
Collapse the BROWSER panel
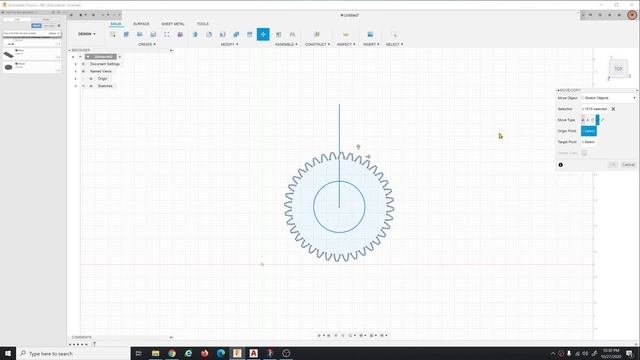click(x=70, y=50)
